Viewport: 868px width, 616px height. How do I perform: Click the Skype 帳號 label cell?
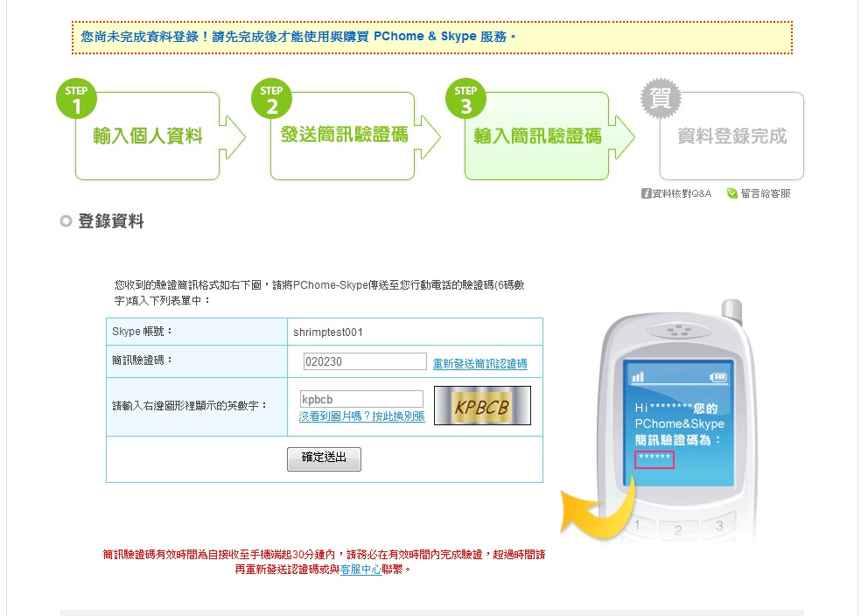[197, 332]
